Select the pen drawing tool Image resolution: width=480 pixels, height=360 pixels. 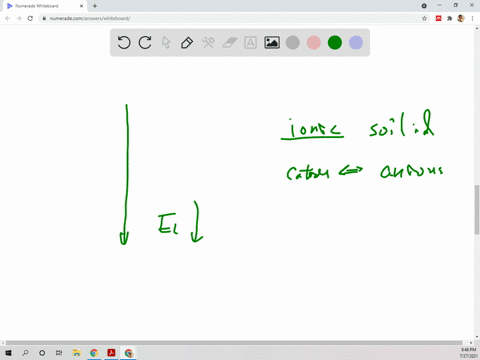[x=187, y=43]
